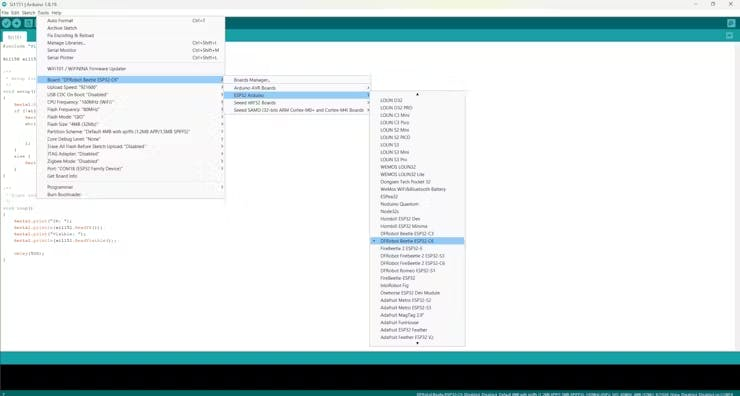
Task: Click the down arrow below the board list
Action: [x=417, y=343]
